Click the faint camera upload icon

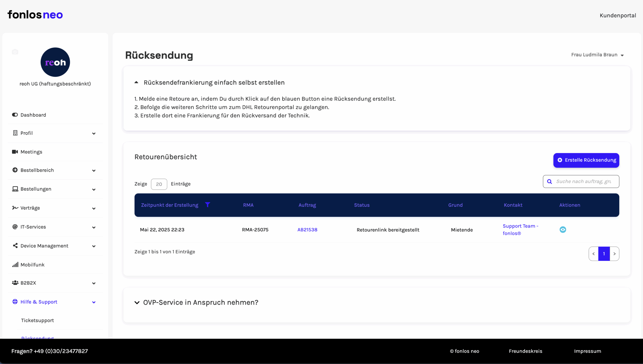pyautogui.click(x=15, y=52)
